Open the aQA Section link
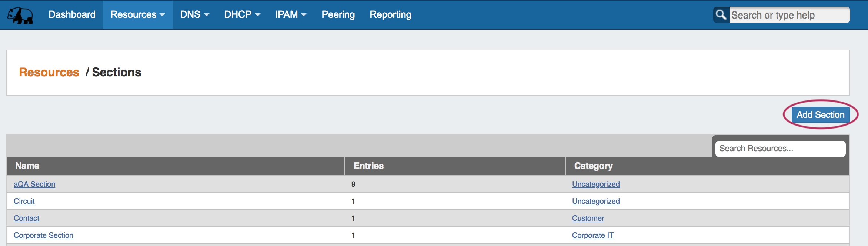The image size is (868, 246). [34, 184]
